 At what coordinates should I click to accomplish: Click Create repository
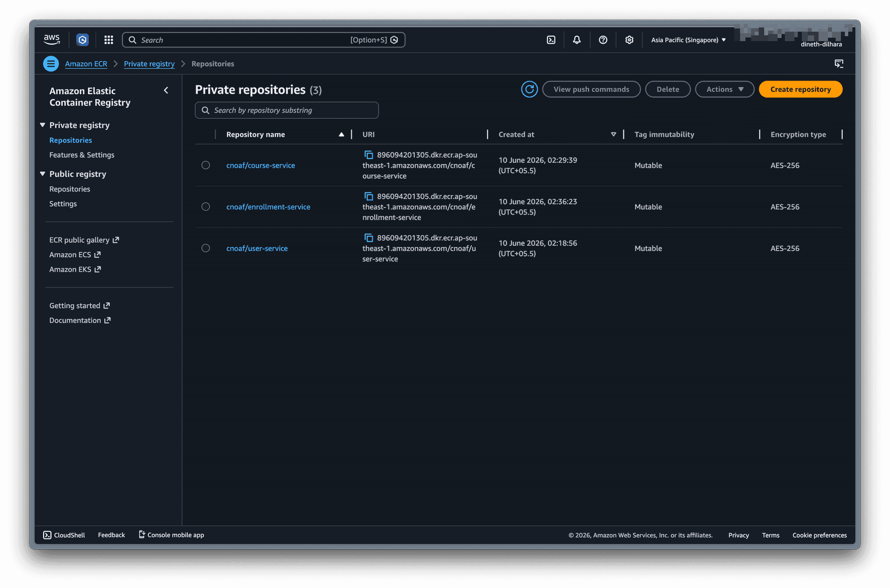pos(801,89)
